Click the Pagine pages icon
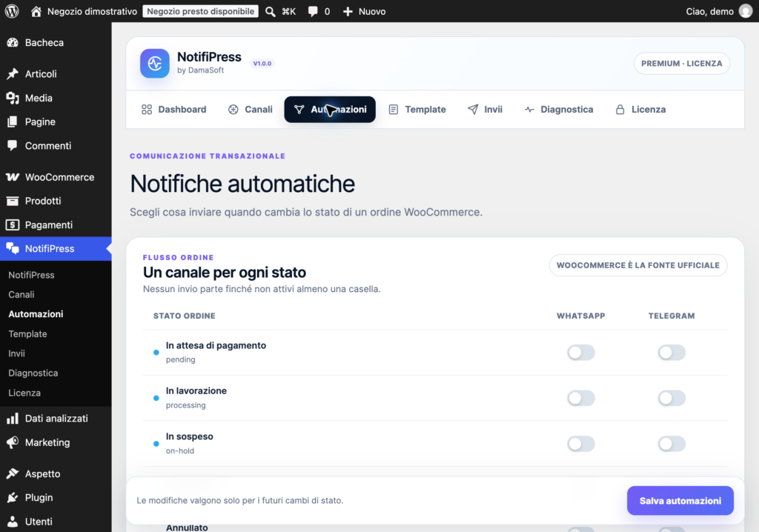Viewport: 759px width, 532px height. click(x=13, y=122)
